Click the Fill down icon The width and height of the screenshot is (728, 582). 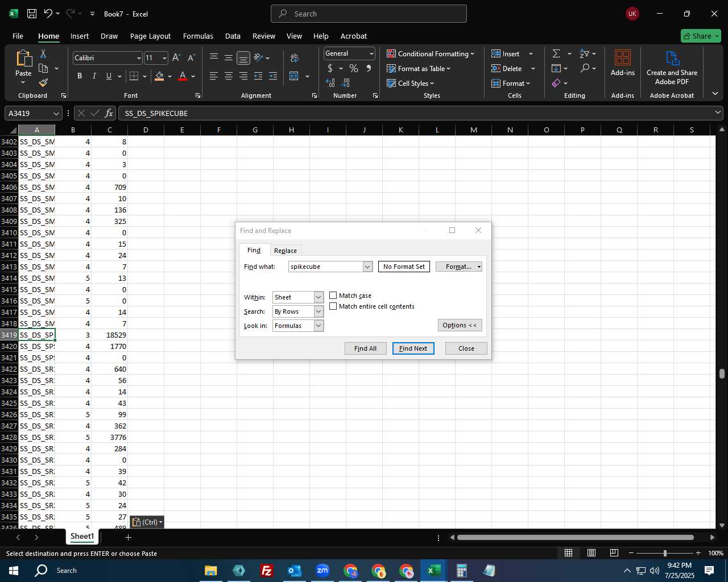tap(556, 68)
